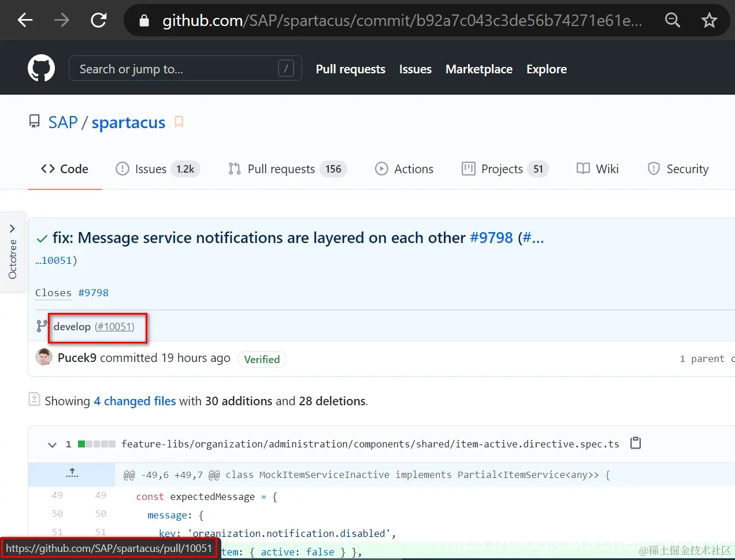The height and width of the screenshot is (560, 735).
Task: Click the 1.2k Issues counter badge
Action: (185, 169)
